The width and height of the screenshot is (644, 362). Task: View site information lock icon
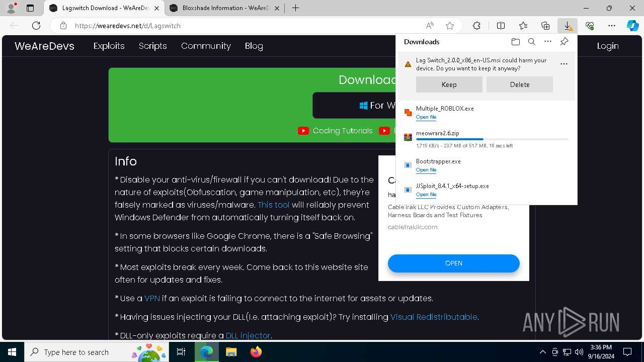[63, 26]
